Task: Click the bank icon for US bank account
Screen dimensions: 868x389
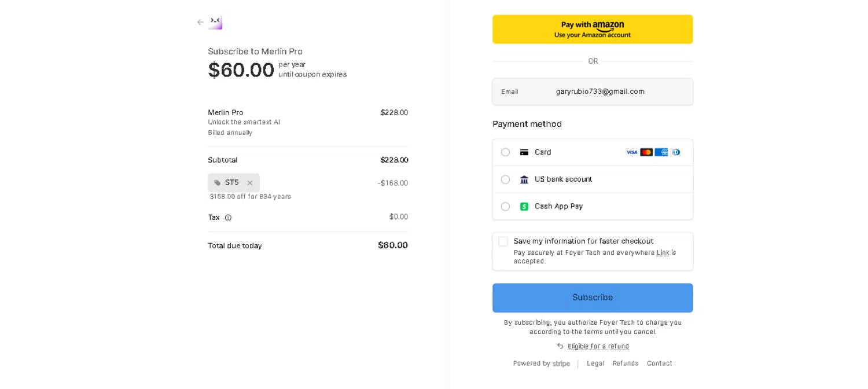Action: click(x=524, y=179)
